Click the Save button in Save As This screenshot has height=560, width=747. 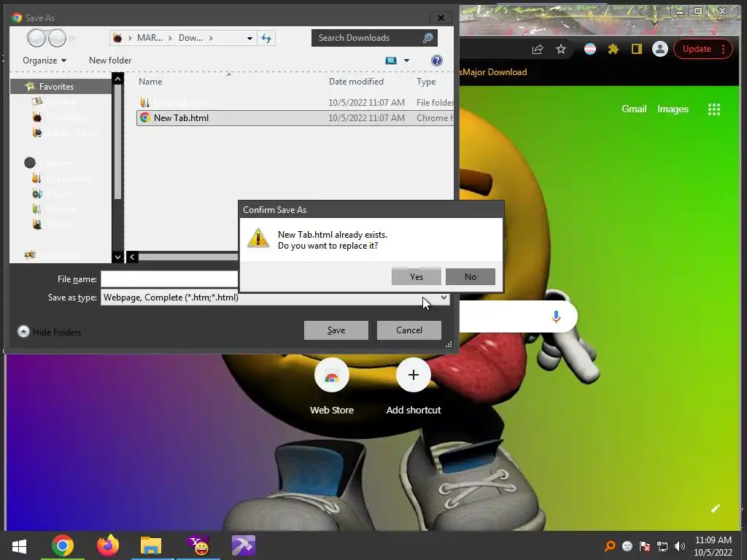coord(336,330)
